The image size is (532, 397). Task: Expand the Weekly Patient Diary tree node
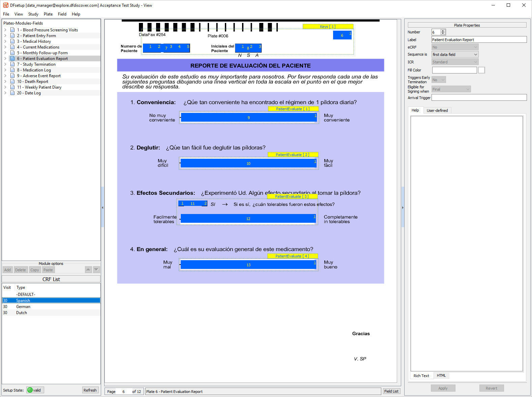pyautogui.click(x=5, y=87)
